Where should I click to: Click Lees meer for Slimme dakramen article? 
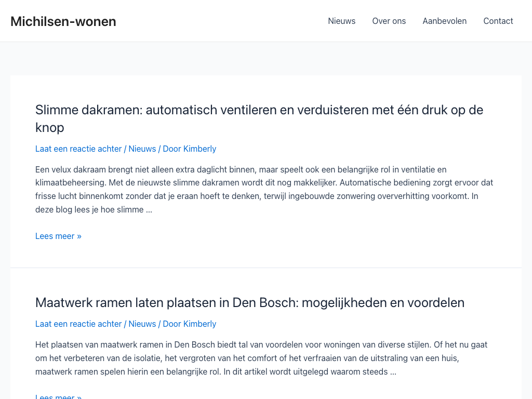click(x=58, y=236)
